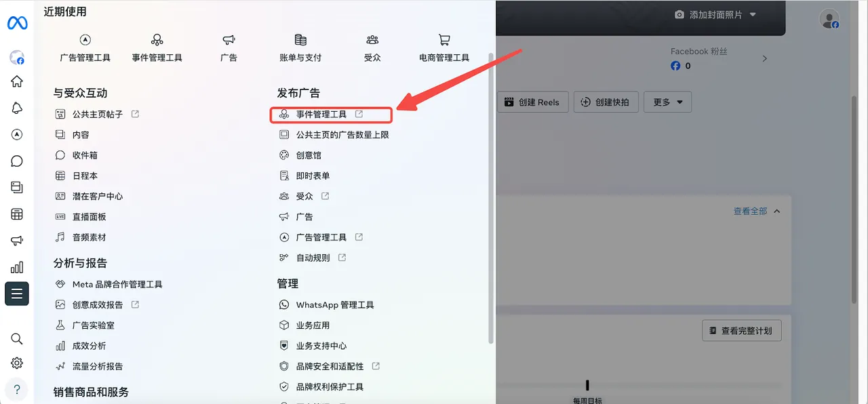The width and height of the screenshot is (868, 404).
Task: Select the 直播面板 menu item
Action: click(x=80, y=217)
